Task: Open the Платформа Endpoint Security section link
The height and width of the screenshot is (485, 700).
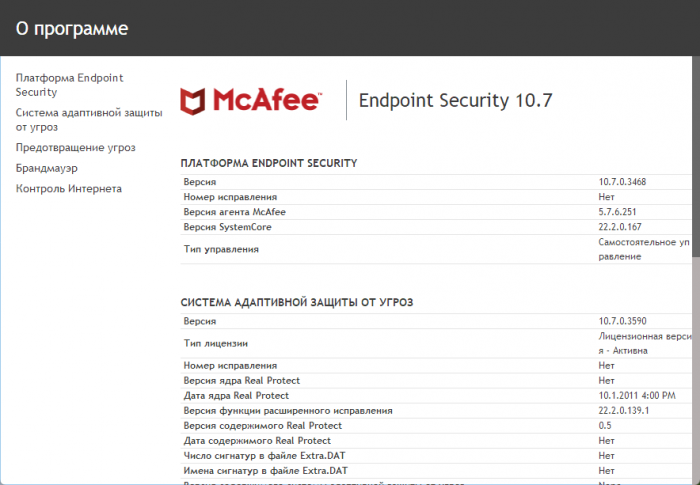Action: coord(76,84)
